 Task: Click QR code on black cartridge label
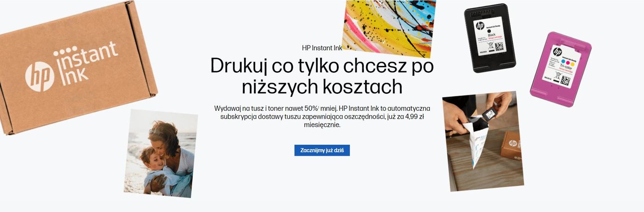(x=499, y=47)
